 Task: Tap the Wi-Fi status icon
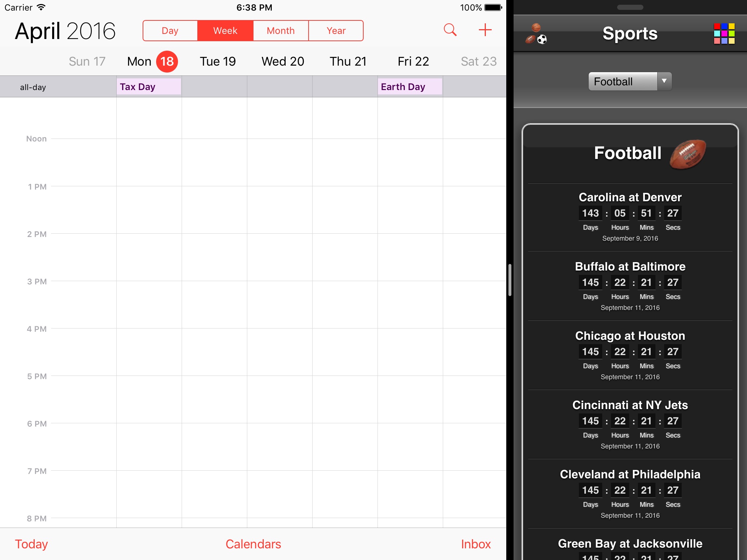[41, 7]
